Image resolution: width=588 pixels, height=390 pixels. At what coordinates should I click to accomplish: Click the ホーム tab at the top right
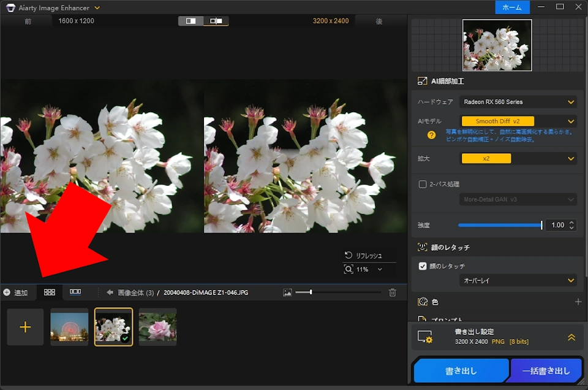[x=512, y=7]
